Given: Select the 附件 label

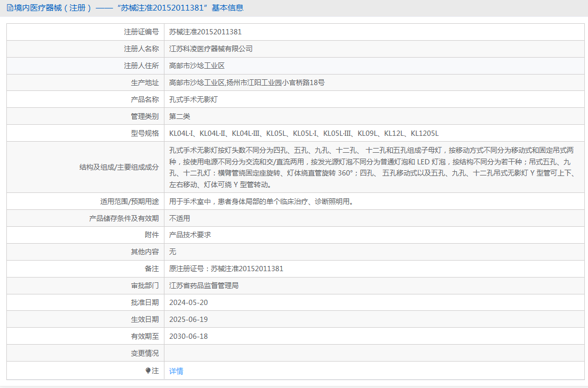Looking at the screenshot, I should tap(152, 235).
